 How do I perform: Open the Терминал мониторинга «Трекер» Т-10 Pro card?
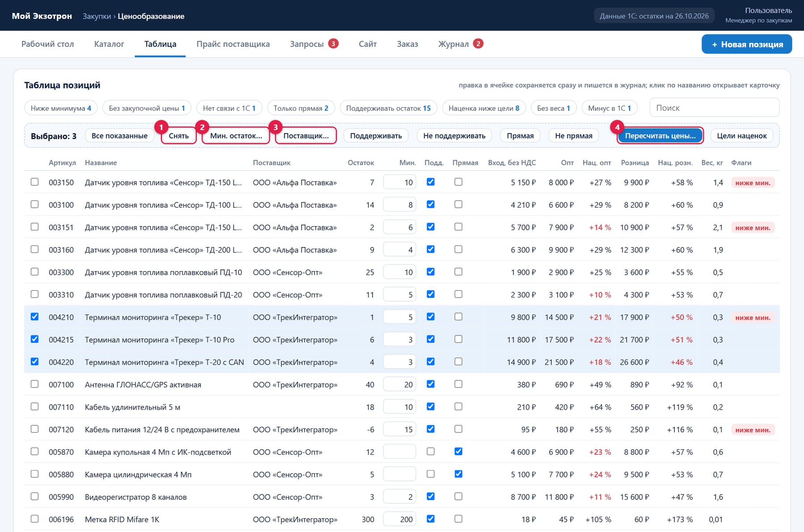point(159,340)
